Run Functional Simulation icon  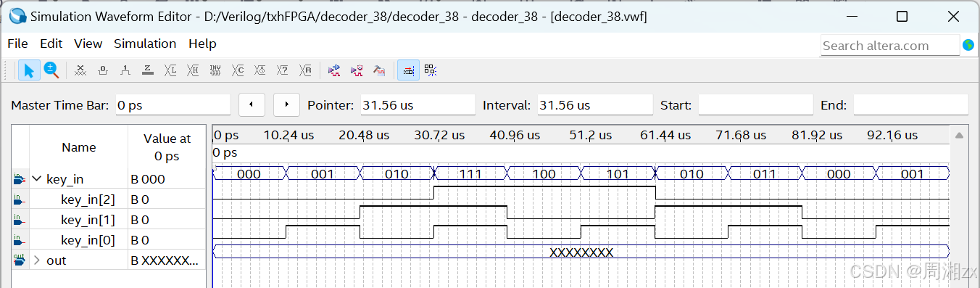[x=334, y=70]
